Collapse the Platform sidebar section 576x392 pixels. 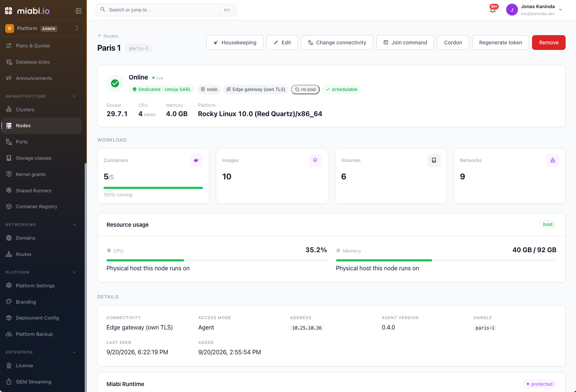(74, 272)
